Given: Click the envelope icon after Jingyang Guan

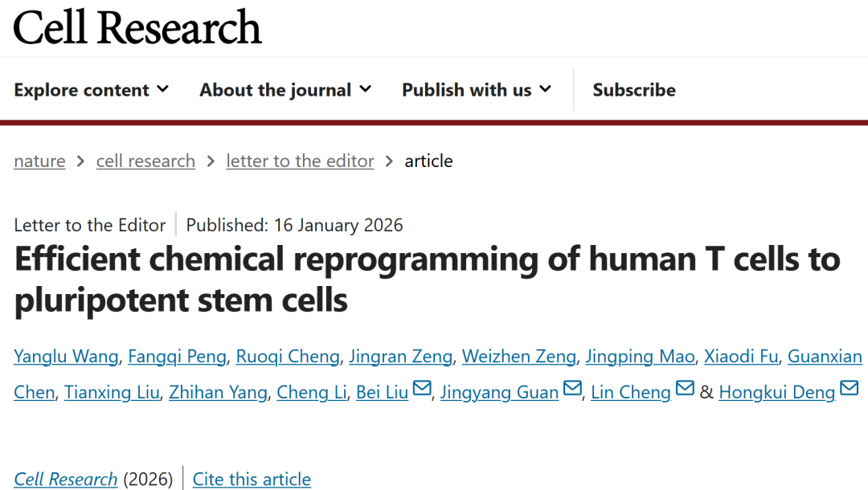Looking at the screenshot, I should coord(572,390).
